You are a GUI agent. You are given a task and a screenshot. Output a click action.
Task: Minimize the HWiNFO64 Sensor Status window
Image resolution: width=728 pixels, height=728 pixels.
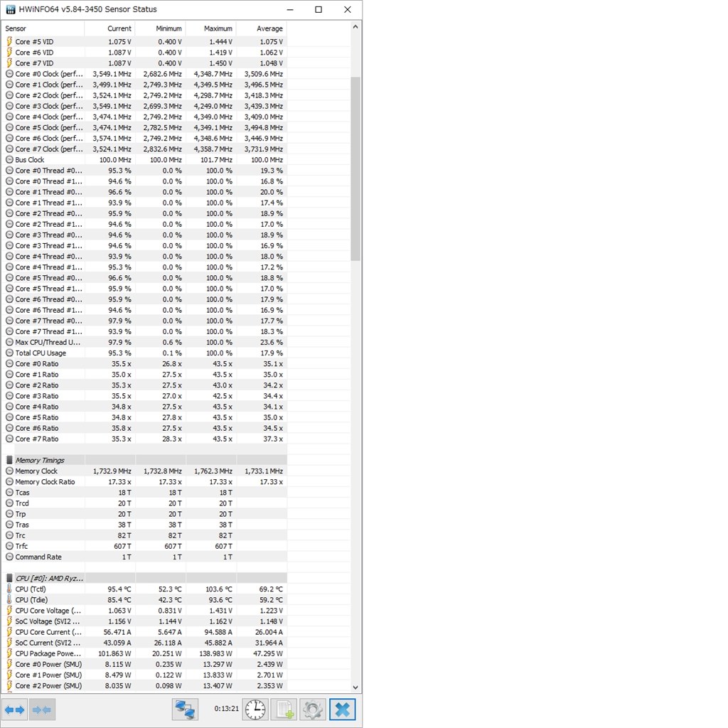[290, 9]
